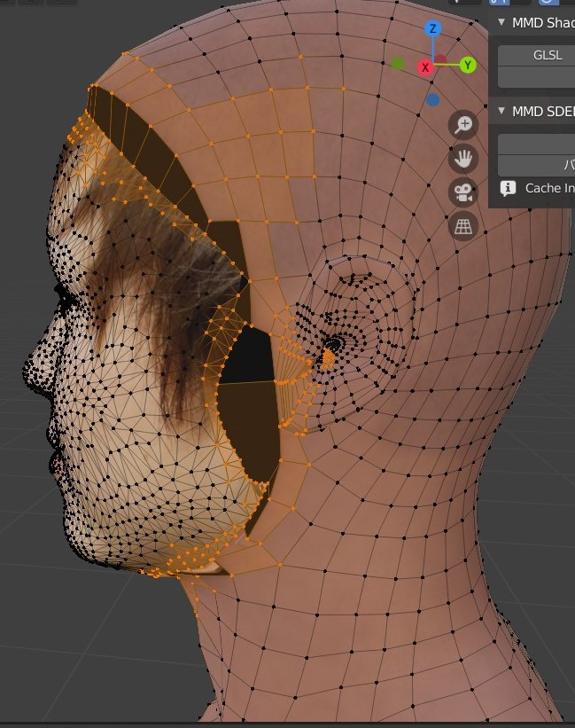Snap view to negative Y dark green dot
Screen dimensions: 575x728
tap(398, 64)
